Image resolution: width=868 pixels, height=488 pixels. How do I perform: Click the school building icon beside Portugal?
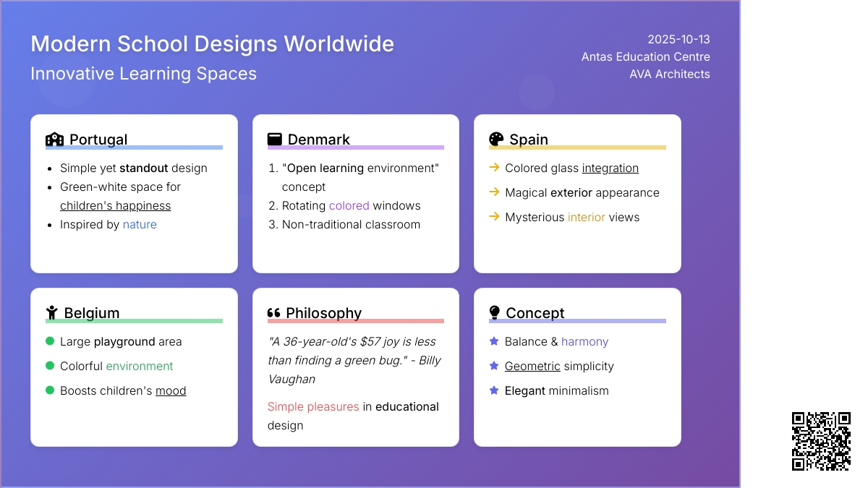point(54,140)
